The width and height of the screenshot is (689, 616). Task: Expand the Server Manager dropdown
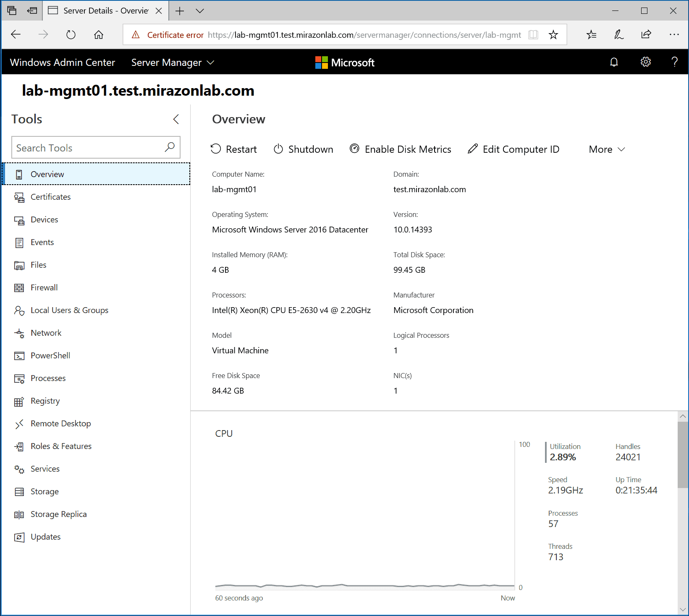173,63
